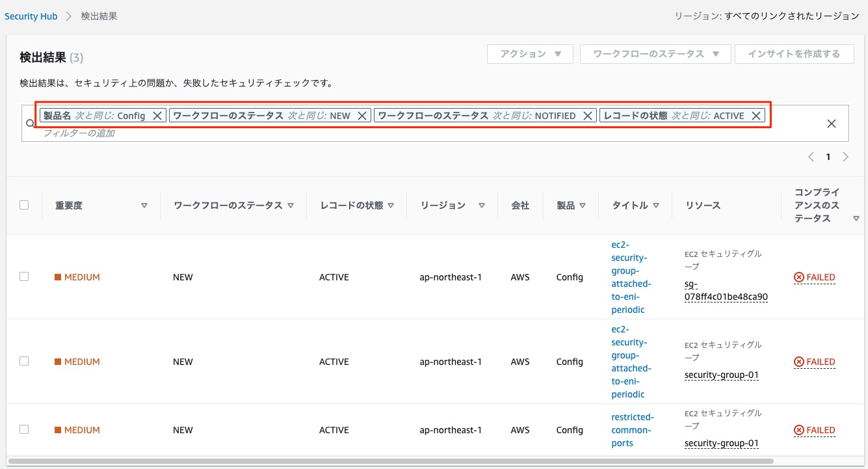Open security-group-01 resource in restricted-common-ports row

pyautogui.click(x=722, y=444)
